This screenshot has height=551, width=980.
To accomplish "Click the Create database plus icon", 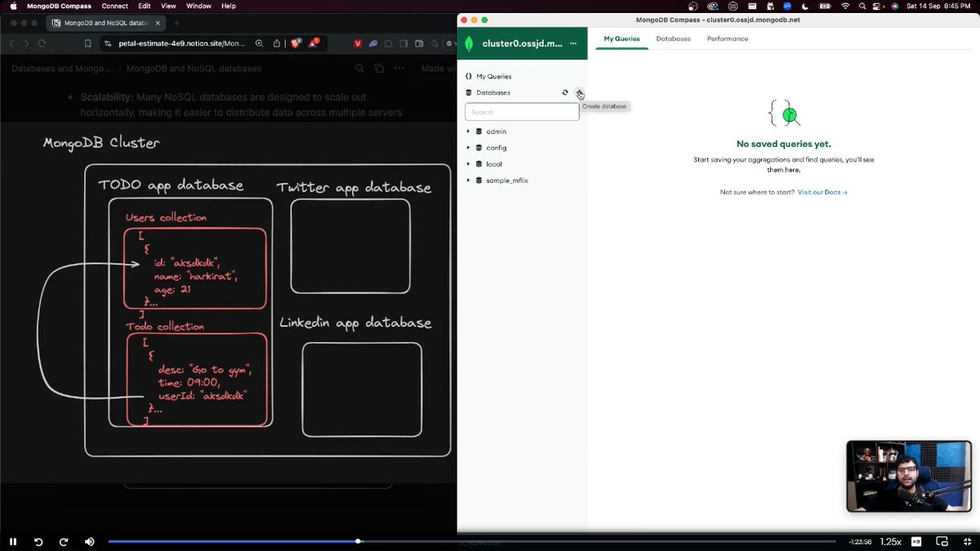I will [x=579, y=92].
